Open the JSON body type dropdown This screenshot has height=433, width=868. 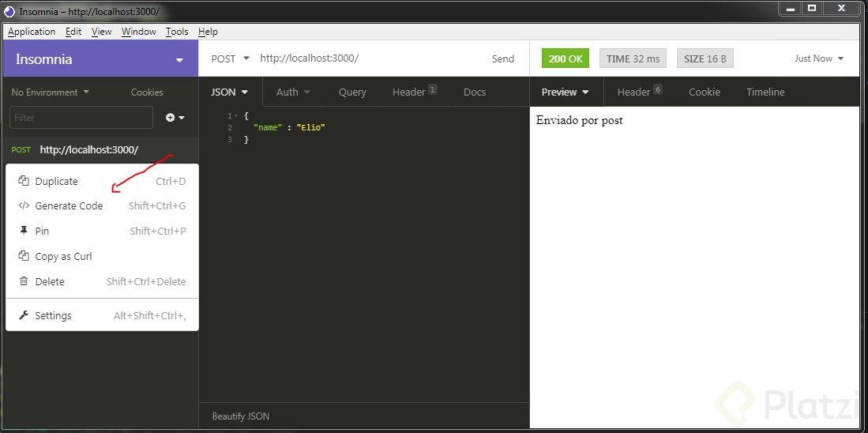point(229,92)
